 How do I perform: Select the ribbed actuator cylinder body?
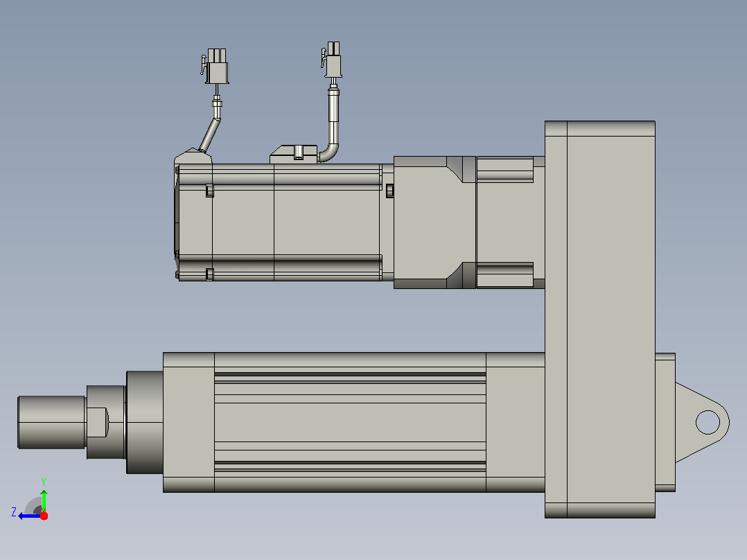coord(350,422)
